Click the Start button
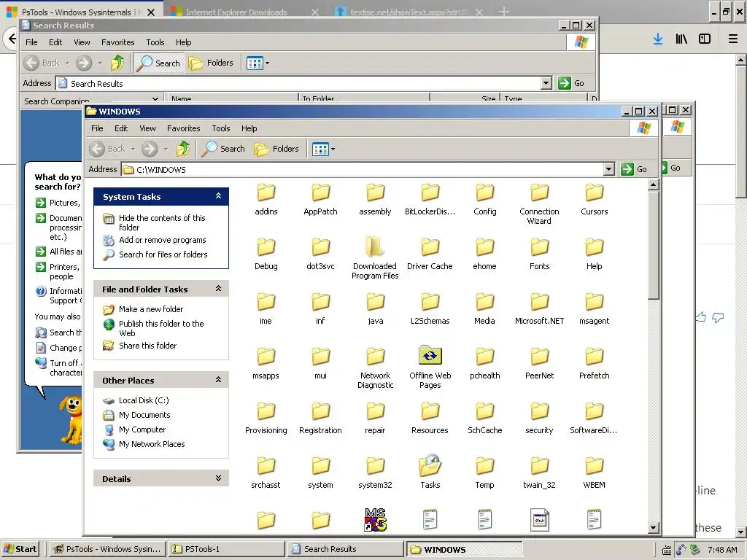 point(20,549)
